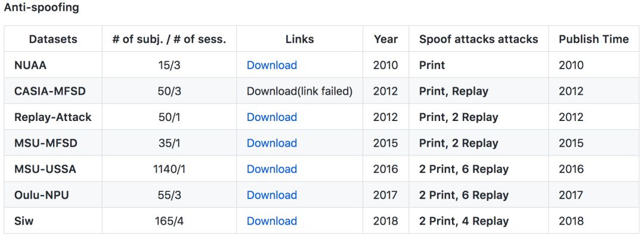The height and width of the screenshot is (239, 644).
Task: Select the NUAA dataset name cell
Action: (x=31, y=65)
